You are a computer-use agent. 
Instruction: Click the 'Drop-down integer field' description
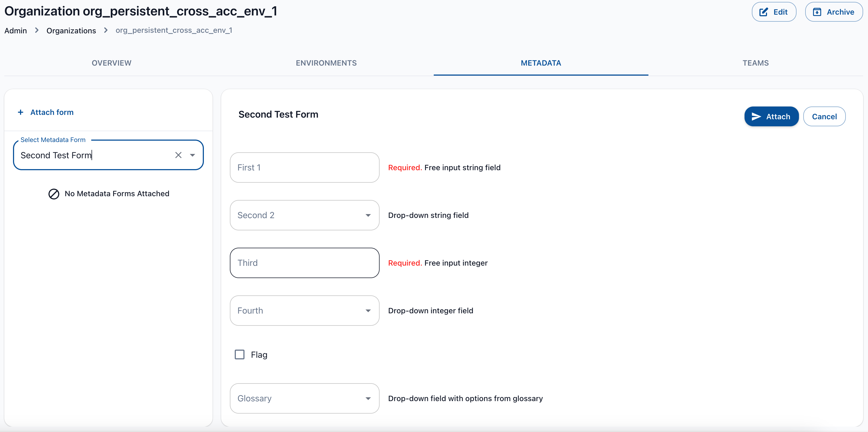click(431, 311)
